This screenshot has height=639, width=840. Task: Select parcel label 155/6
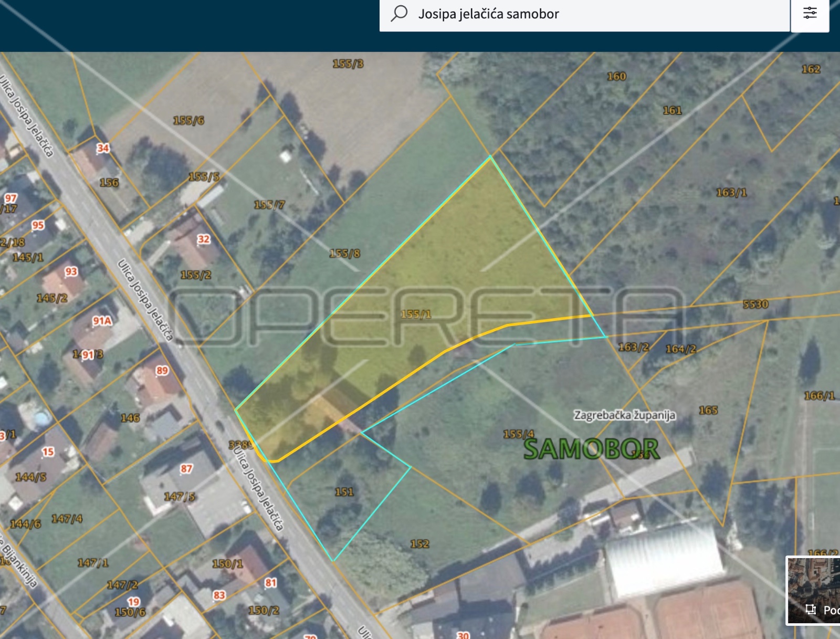pyautogui.click(x=188, y=121)
